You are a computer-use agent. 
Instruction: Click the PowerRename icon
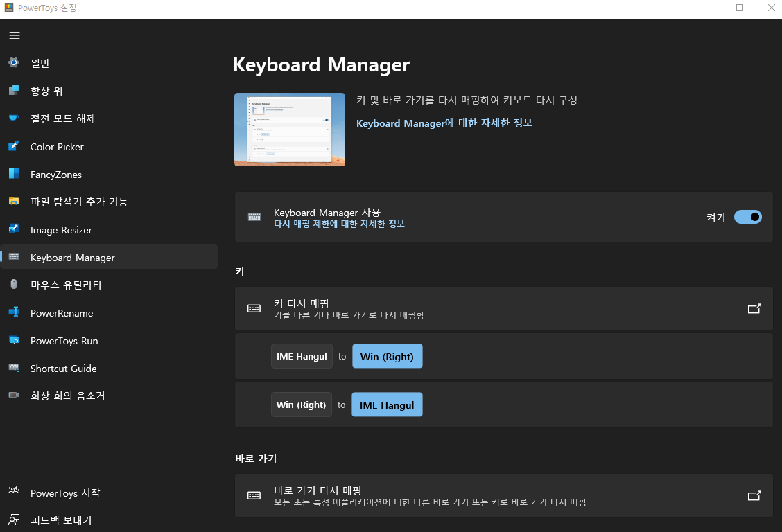tap(14, 312)
